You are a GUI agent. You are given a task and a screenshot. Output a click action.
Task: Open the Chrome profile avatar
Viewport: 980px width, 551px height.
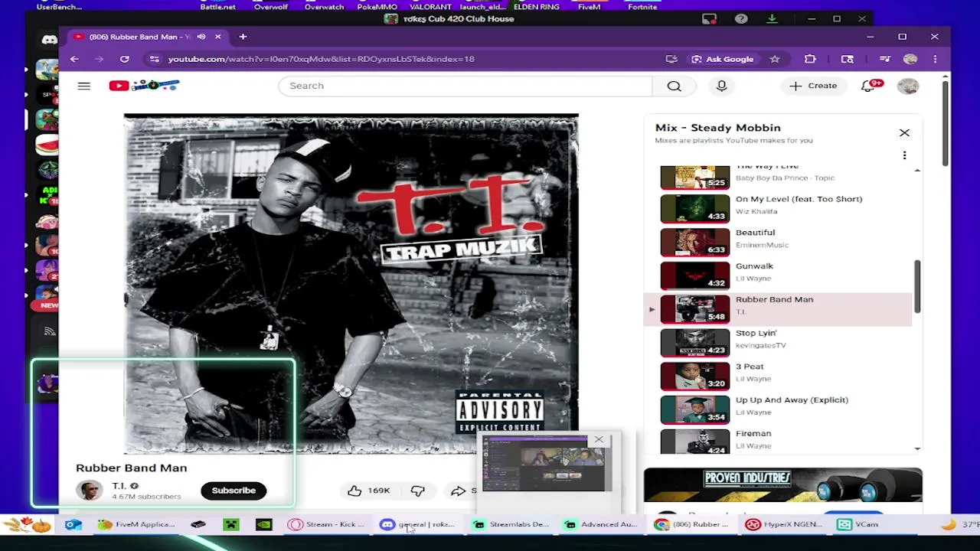point(910,59)
